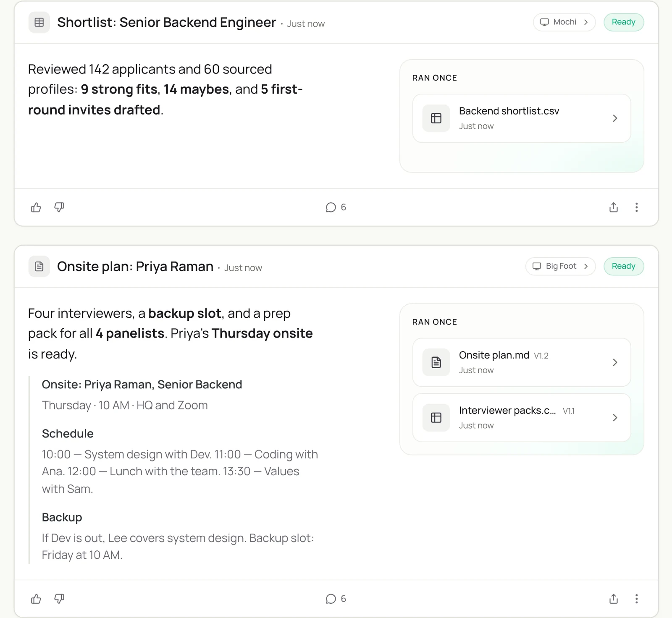Click the V1.1 version label
Viewport: 672px width, 618px height.
pyautogui.click(x=569, y=411)
